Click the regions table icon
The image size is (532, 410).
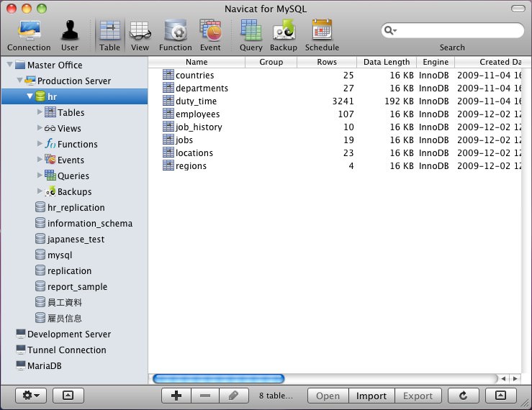[168, 165]
